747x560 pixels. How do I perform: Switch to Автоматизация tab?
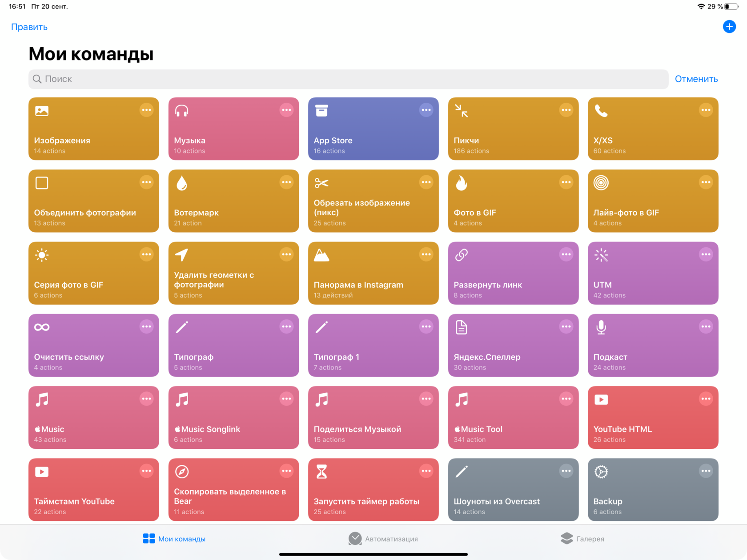pyautogui.click(x=383, y=539)
